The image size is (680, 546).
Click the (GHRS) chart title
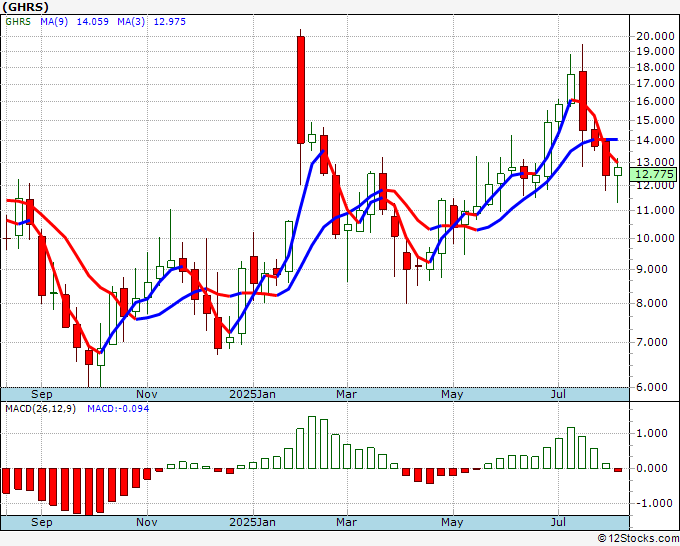(x=25, y=7)
